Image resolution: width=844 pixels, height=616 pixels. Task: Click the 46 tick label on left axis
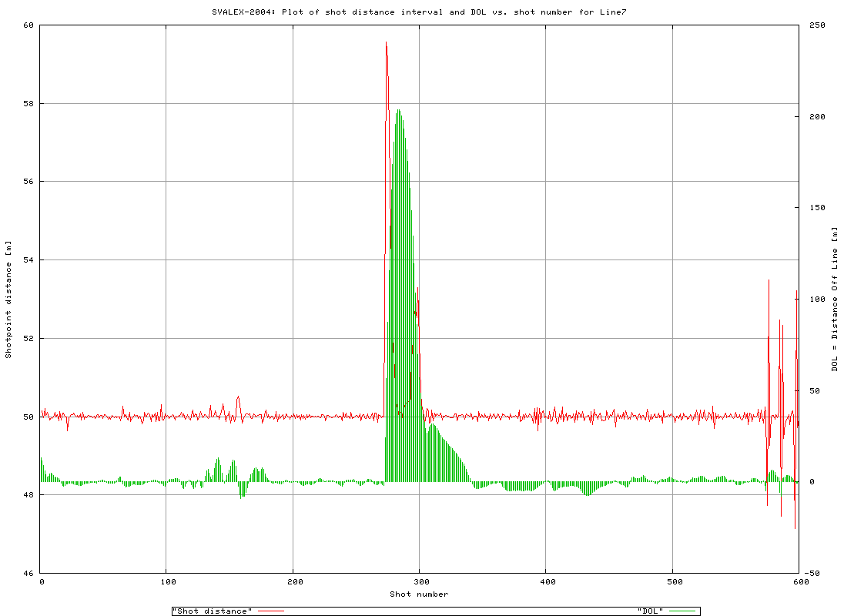pyautogui.click(x=27, y=573)
